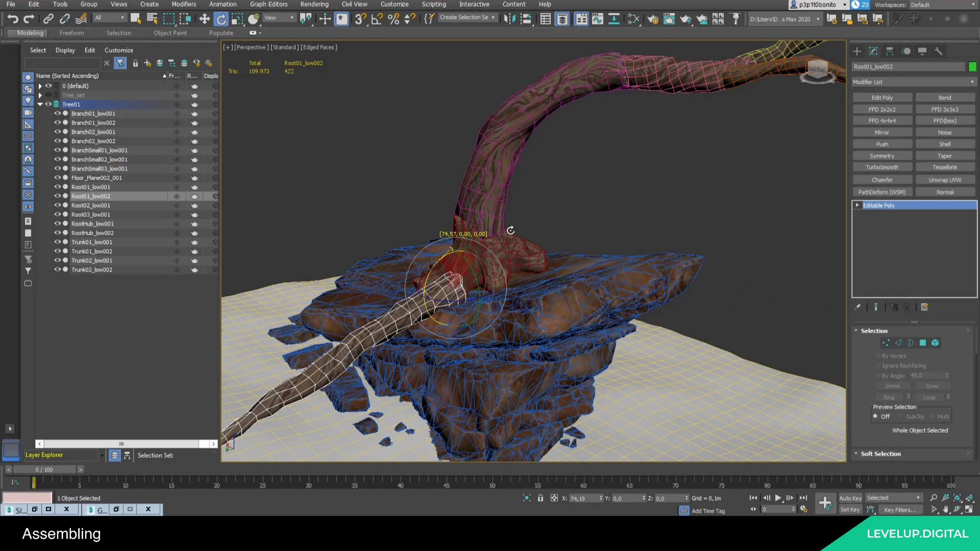
Task: Click the Undo arrow icon
Action: (x=12, y=19)
